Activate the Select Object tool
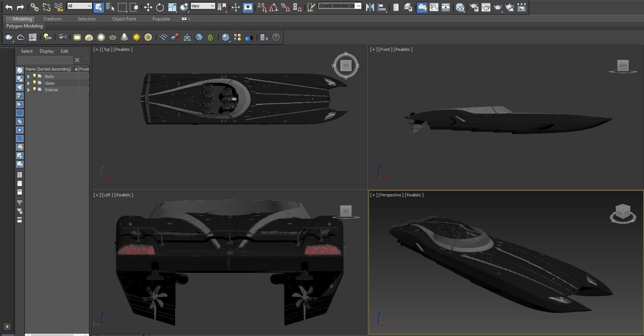Viewport: 644px width, 336px height. pyautogui.click(x=99, y=7)
